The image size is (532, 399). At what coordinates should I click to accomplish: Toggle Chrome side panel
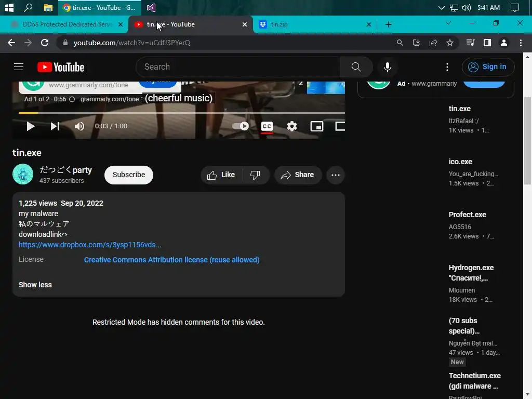pyautogui.click(x=487, y=43)
